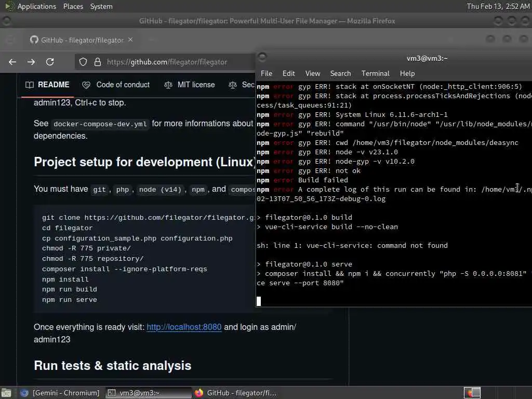Click 'chmod -R 775 repository/' line
The image size is (532, 399).
92,259
